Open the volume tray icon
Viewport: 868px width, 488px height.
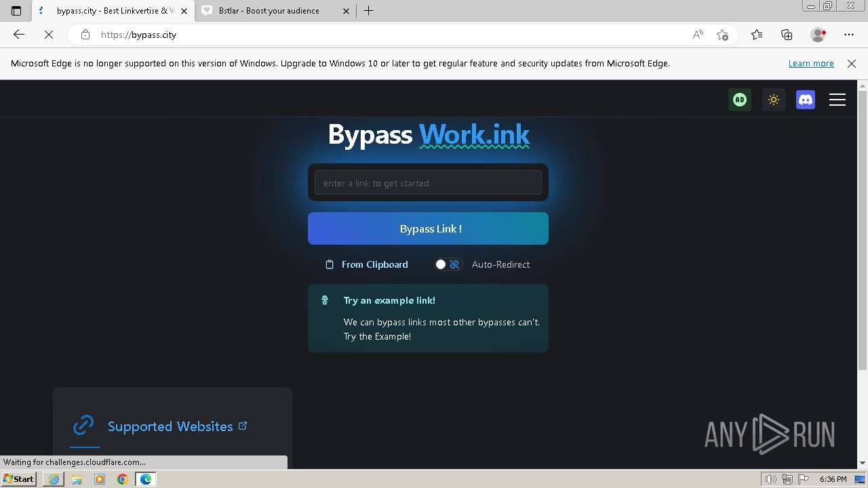771,479
